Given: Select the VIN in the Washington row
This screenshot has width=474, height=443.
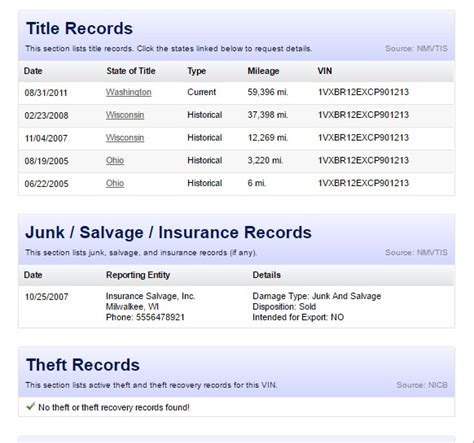Looking at the screenshot, I should point(363,92).
